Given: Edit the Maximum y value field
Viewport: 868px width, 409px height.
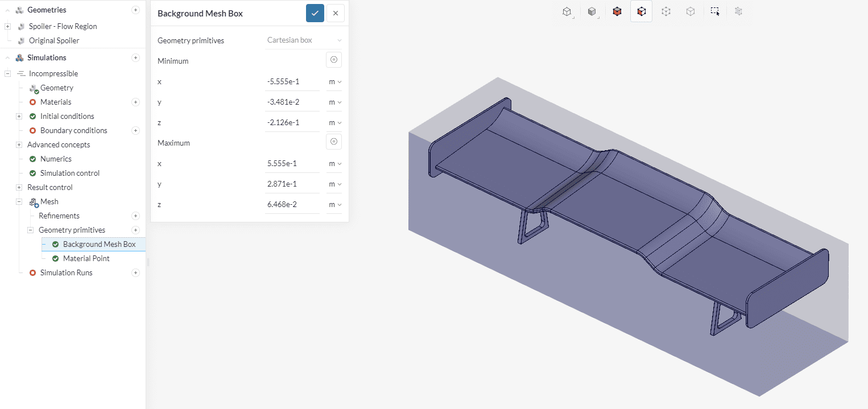Looking at the screenshot, I should click(292, 184).
